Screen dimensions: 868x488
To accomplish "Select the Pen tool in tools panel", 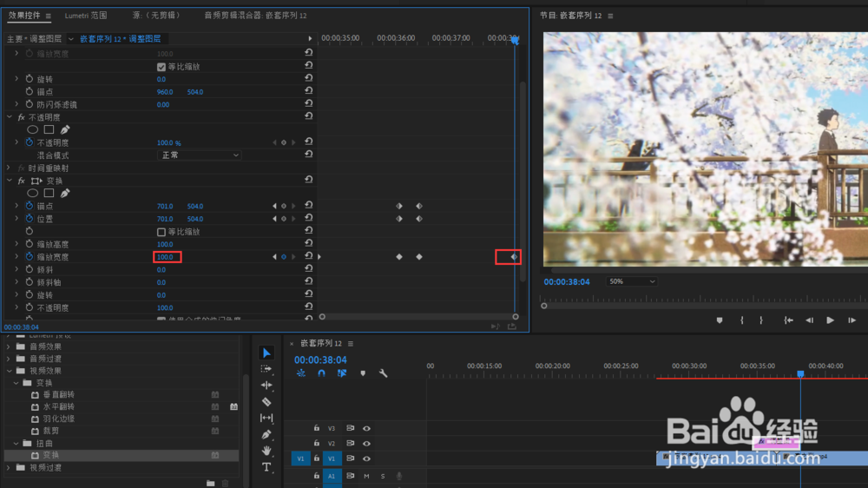I will pos(266,434).
